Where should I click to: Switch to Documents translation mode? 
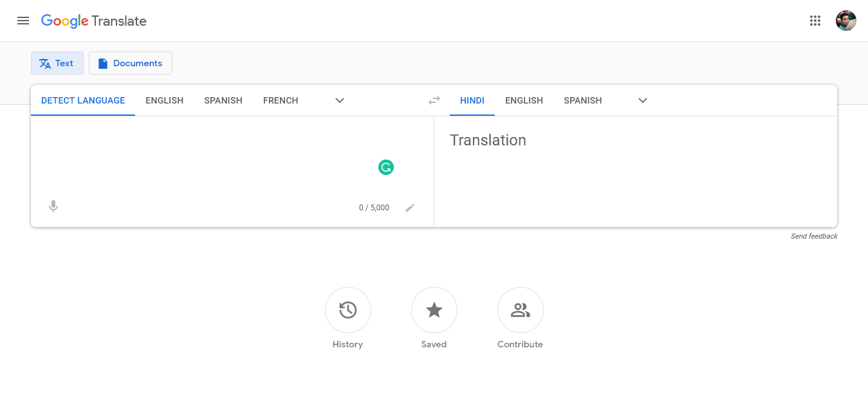131,63
